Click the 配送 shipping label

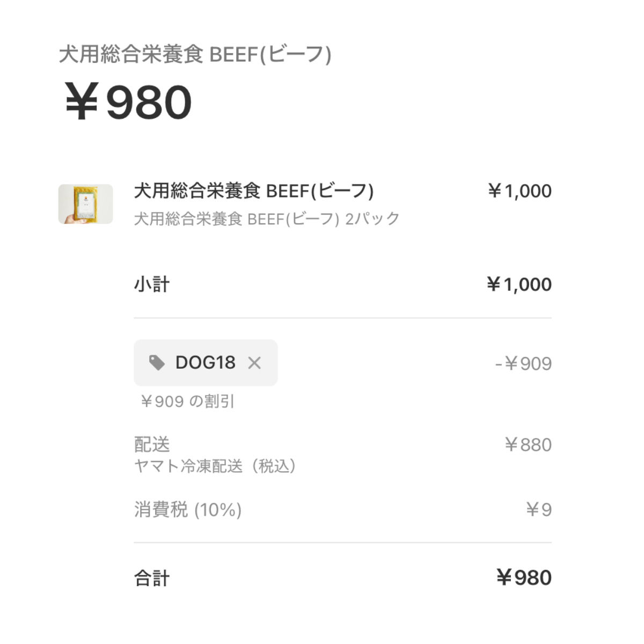click(x=152, y=444)
